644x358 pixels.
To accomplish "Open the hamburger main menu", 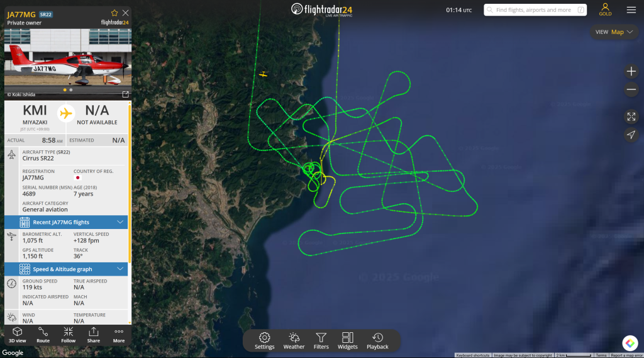I will coord(631,10).
